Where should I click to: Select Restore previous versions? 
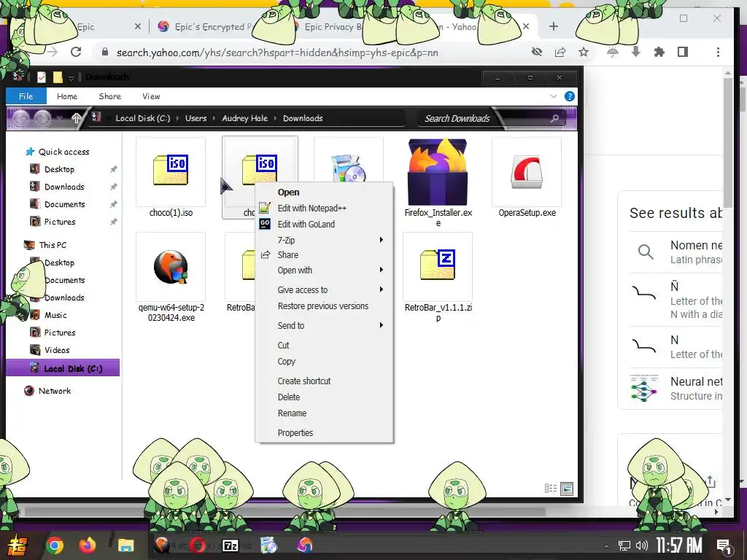point(324,306)
